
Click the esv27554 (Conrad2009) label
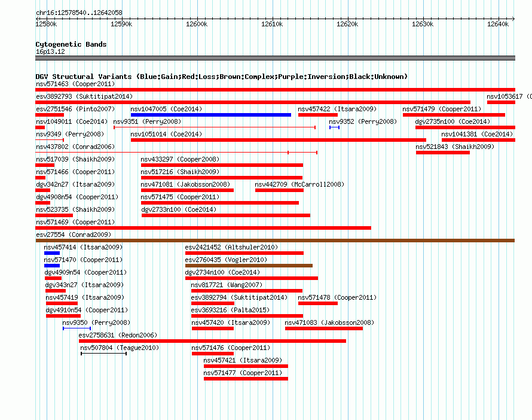pos(74,235)
